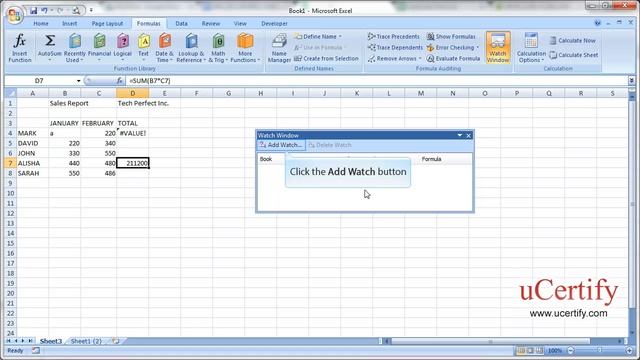Click Define Name in the ribbon

[318, 36]
